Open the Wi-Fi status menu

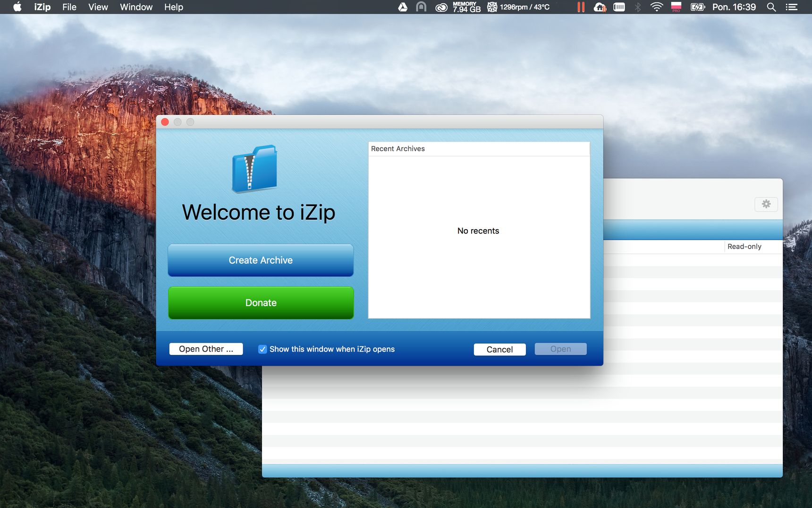click(657, 7)
